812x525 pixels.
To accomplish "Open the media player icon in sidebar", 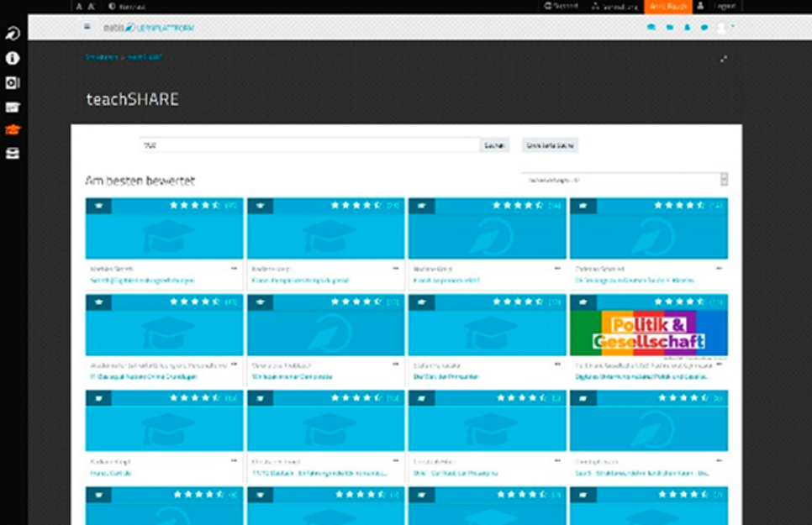I will pos(13,83).
